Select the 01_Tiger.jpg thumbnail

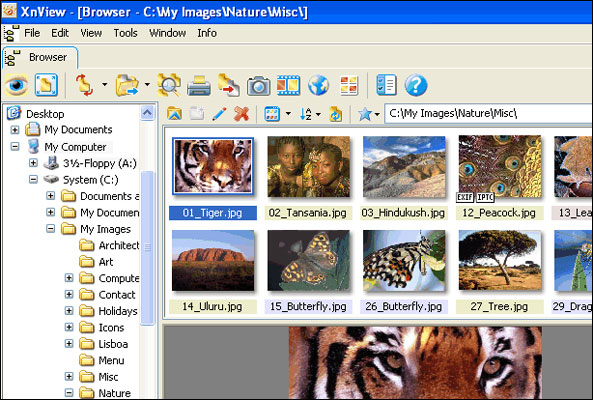tap(213, 166)
